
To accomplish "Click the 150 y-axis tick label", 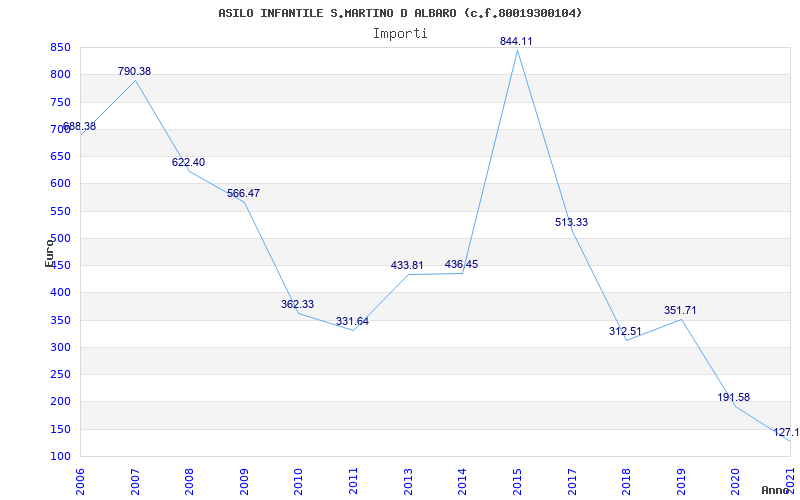I will point(60,430).
